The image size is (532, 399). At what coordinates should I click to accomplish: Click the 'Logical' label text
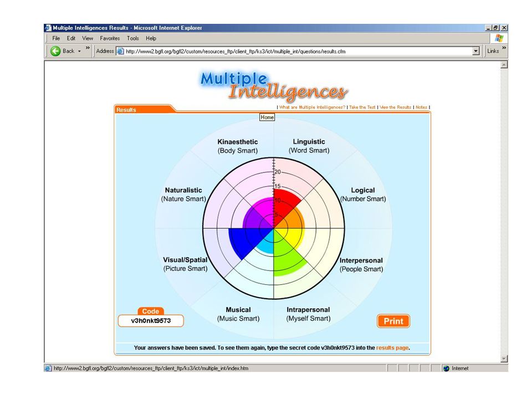[x=362, y=190]
